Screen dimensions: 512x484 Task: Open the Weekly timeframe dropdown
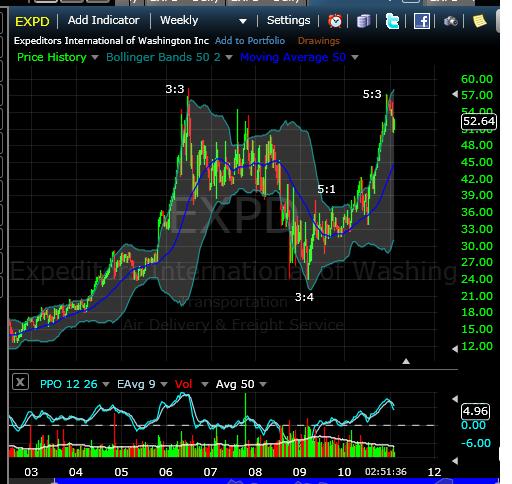click(203, 21)
